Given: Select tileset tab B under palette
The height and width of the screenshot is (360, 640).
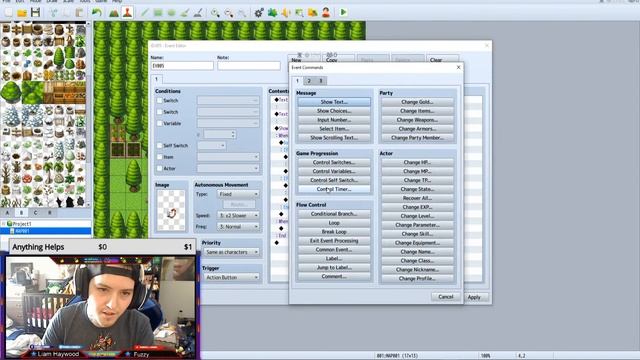Looking at the screenshot, I should [21, 213].
